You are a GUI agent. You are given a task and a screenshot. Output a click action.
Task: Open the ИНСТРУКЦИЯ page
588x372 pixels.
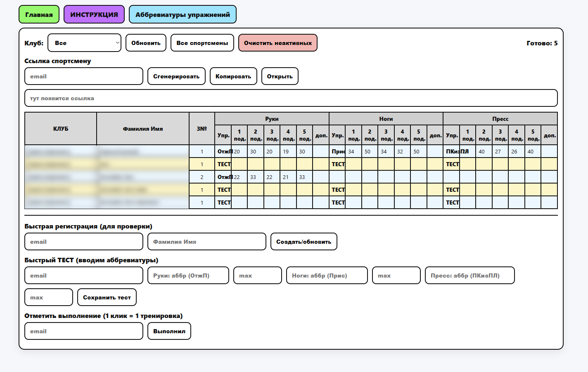(x=94, y=14)
